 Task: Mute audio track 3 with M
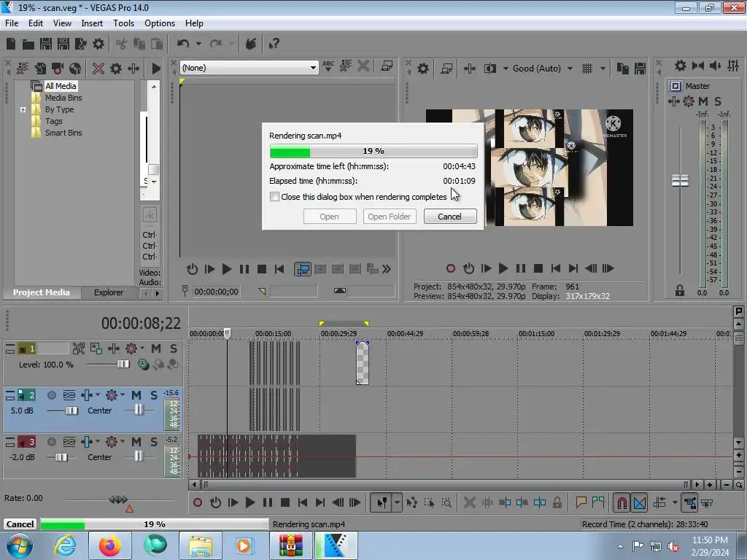click(136, 442)
